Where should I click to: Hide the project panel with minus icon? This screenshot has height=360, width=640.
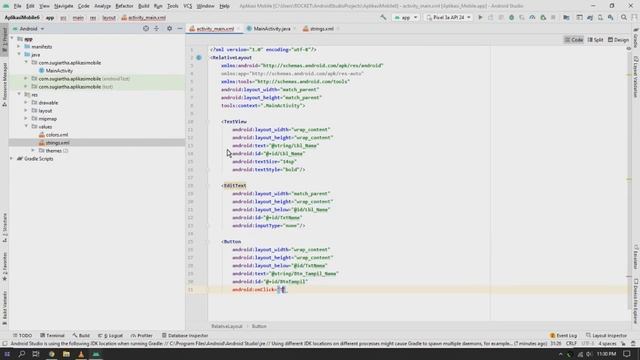[x=180, y=29]
